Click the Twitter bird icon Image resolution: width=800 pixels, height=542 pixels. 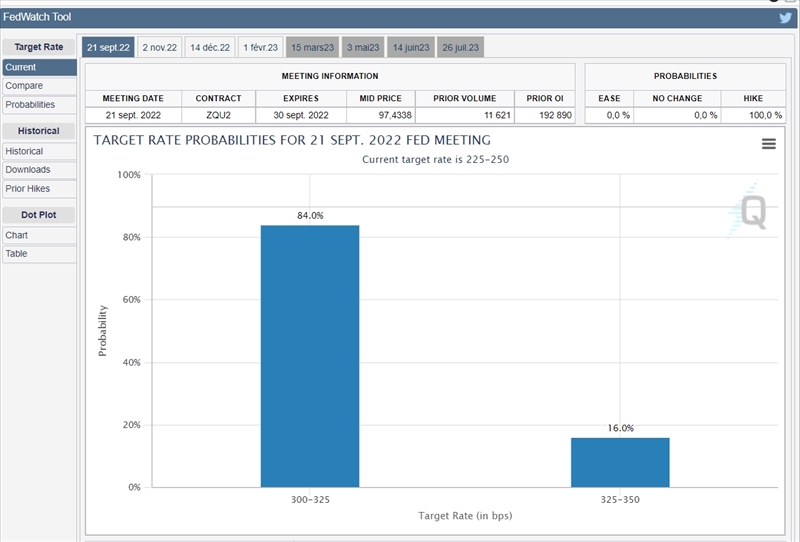click(785, 17)
